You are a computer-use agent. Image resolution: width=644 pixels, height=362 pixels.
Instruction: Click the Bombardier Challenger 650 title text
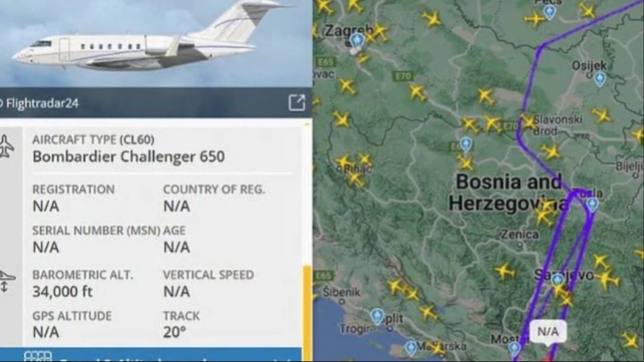(129, 156)
